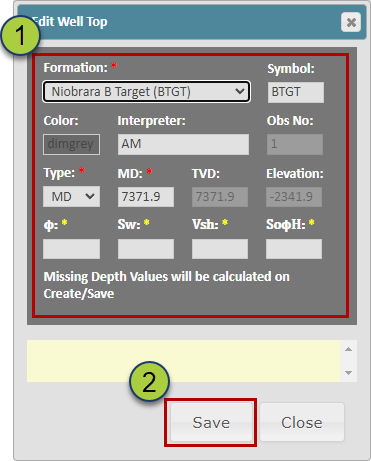Click the SoφH input field
371x461 pixels.
tap(294, 249)
